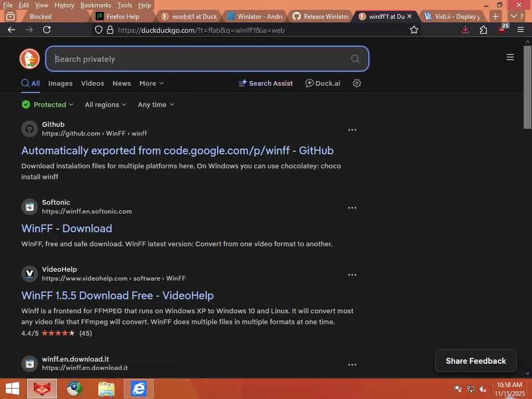The image size is (532, 399).
Task: Switch to the VidLii - Display tab
Action: tap(453, 16)
